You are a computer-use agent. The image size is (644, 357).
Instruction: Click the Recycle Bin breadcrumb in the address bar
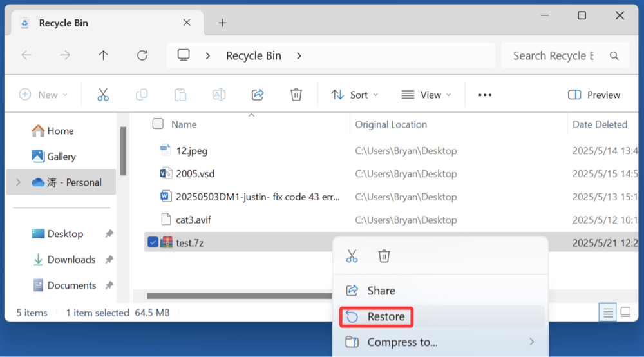253,55
